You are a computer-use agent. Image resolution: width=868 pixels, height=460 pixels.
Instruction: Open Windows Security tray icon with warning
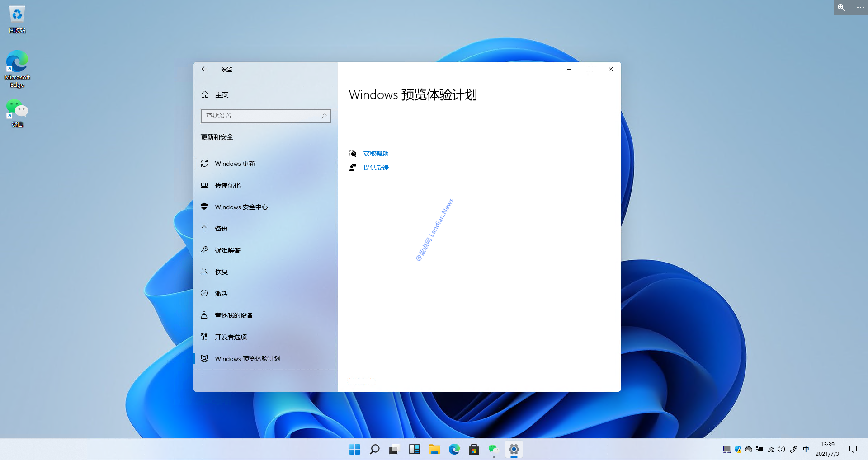(738, 449)
